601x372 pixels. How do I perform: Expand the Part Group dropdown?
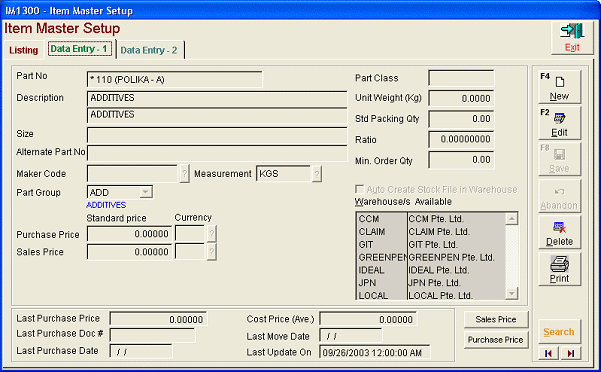point(146,192)
